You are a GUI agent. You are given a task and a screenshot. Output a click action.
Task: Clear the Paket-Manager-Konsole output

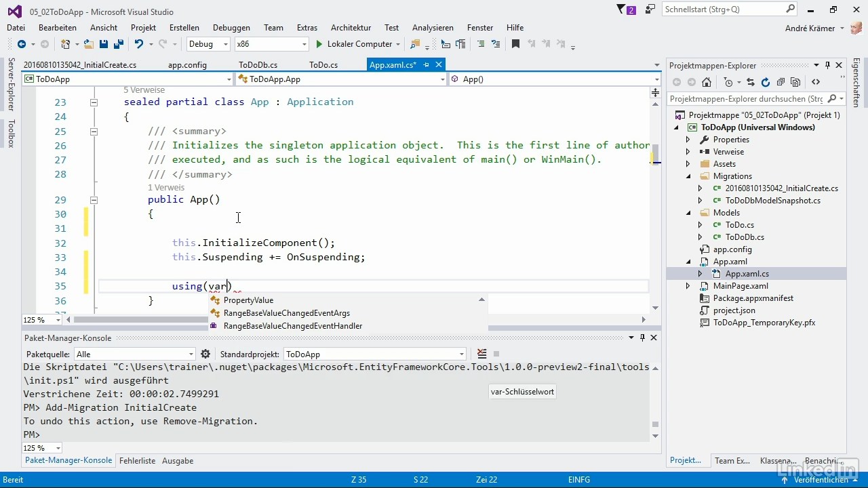coord(481,354)
